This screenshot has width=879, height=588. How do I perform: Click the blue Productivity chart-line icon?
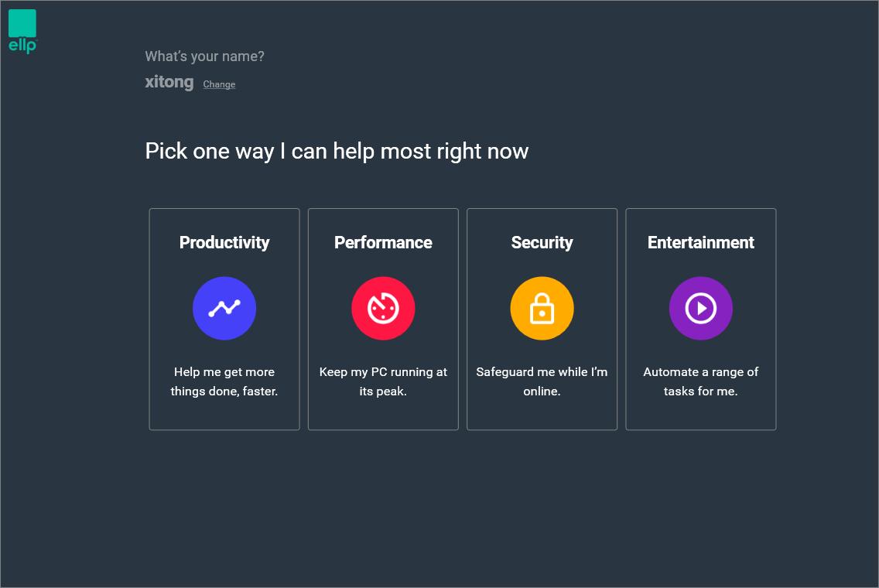(x=224, y=308)
